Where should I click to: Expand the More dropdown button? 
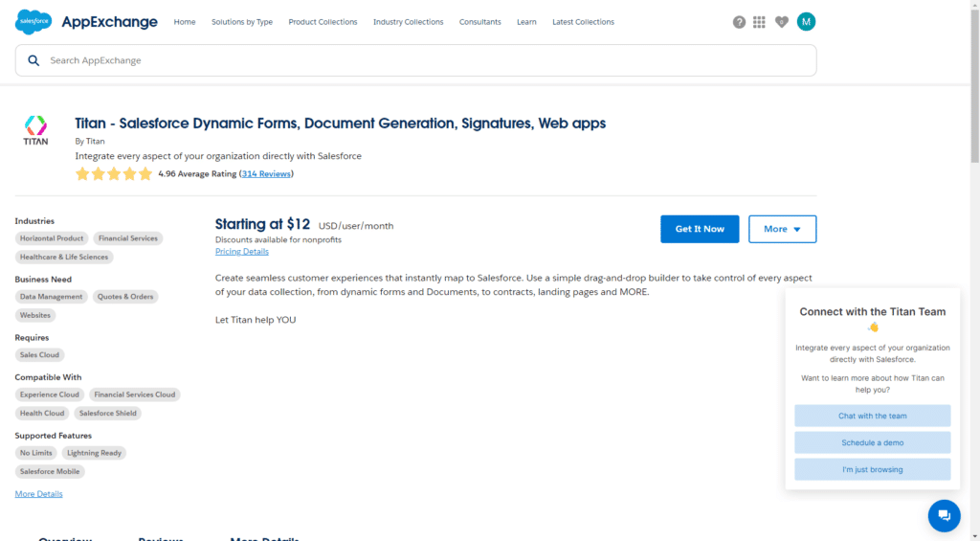pyautogui.click(x=782, y=229)
